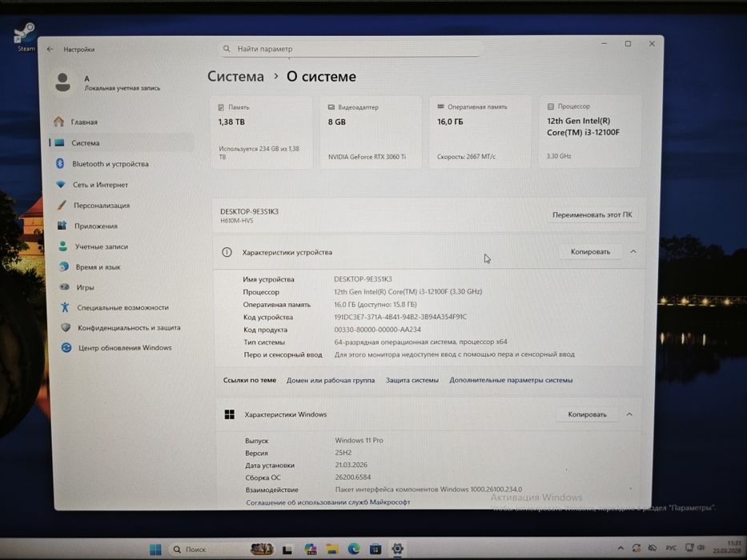Focus the Найти параметр search field

[x=351, y=49]
